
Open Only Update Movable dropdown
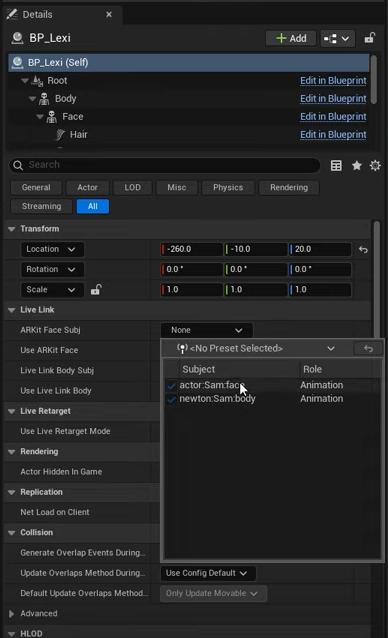[214, 594]
